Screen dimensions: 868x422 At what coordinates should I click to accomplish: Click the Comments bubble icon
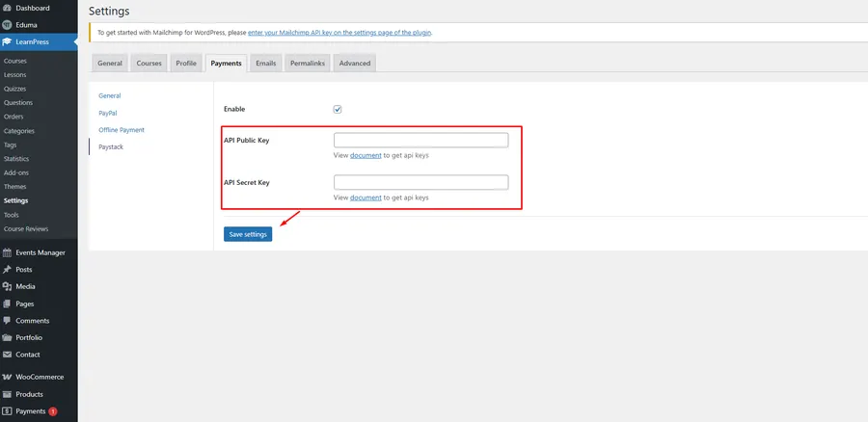pyautogui.click(x=7, y=321)
